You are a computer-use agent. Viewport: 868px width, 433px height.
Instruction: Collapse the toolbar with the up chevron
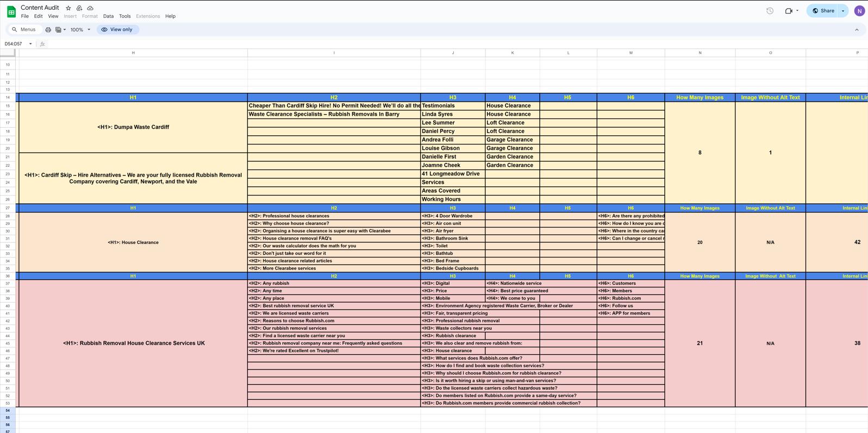click(857, 30)
